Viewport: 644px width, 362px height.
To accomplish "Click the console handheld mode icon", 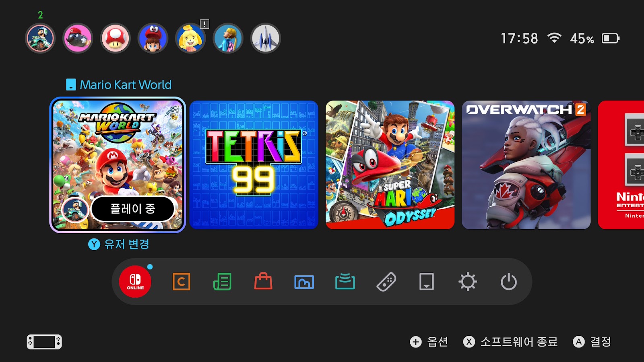I will [x=44, y=342].
